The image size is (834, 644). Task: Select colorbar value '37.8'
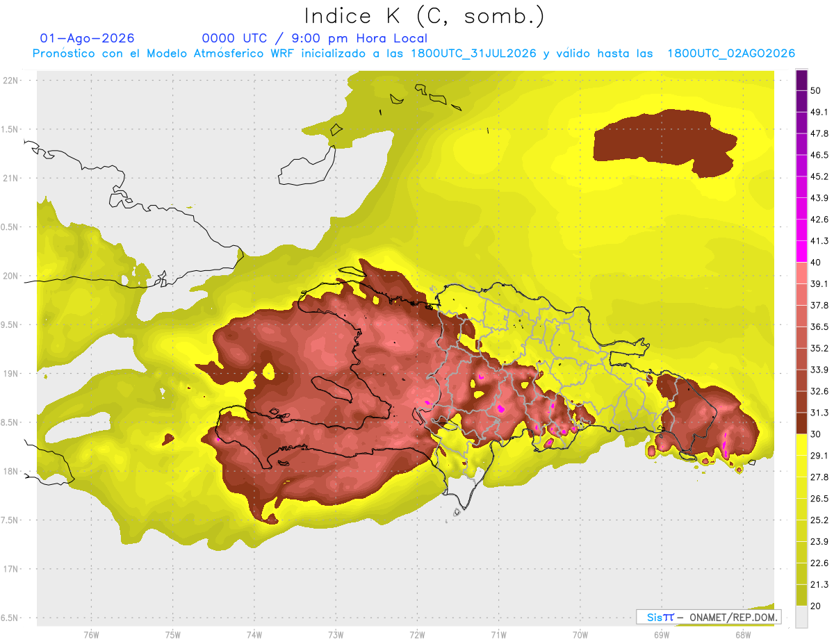click(819, 305)
